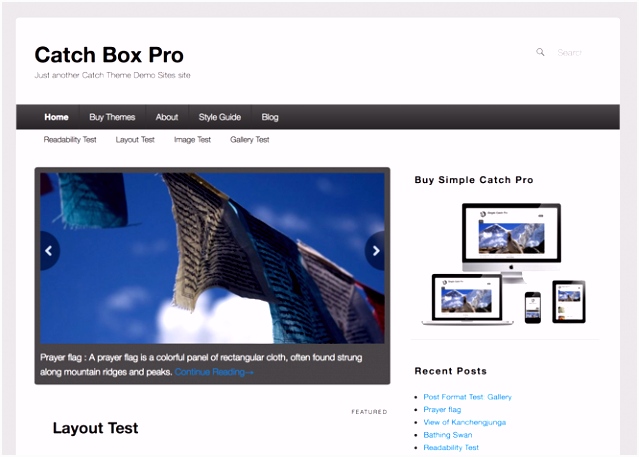Click the site tagline text

coord(112,75)
